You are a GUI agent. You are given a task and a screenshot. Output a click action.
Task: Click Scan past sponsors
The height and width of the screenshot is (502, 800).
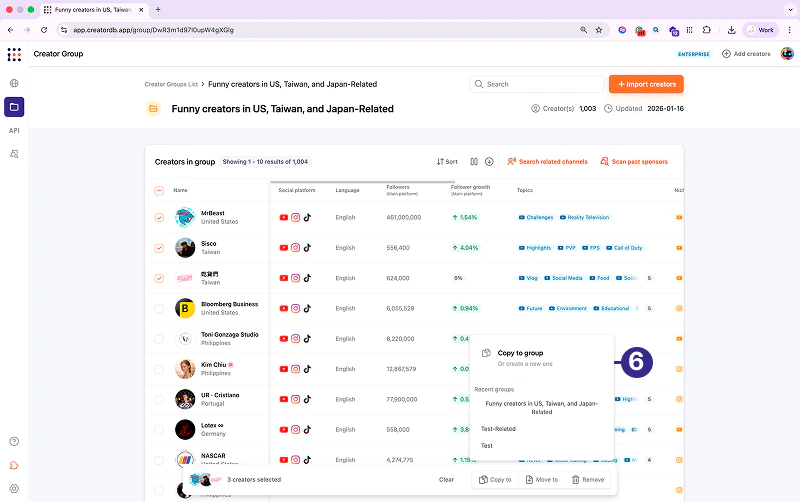point(634,162)
